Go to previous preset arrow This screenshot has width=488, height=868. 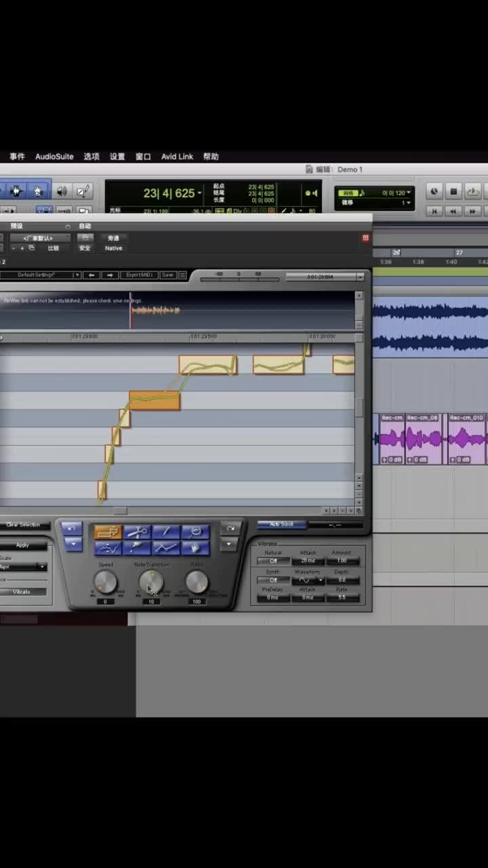pos(91,275)
